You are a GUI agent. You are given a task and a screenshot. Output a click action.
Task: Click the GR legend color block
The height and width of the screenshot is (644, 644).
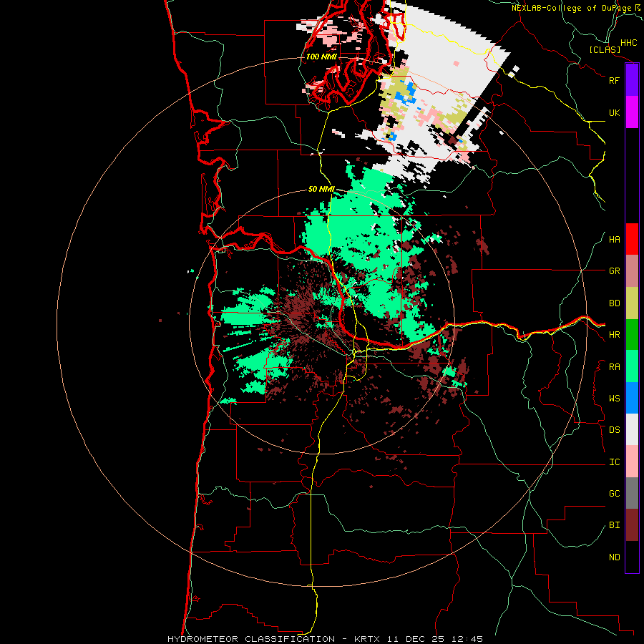pos(632,271)
